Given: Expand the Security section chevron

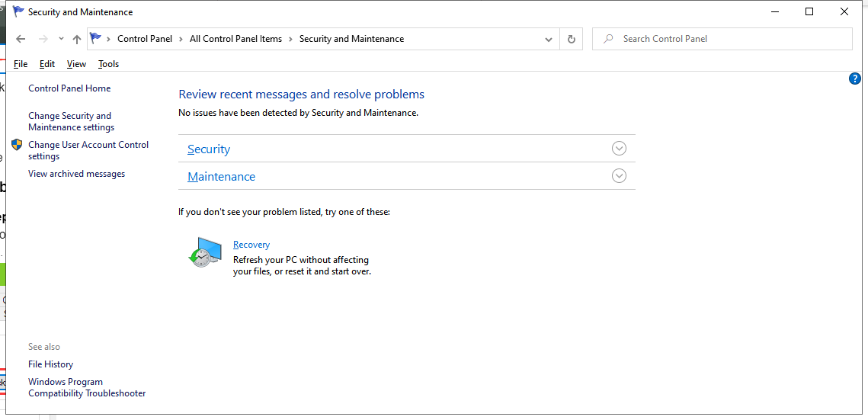Looking at the screenshot, I should pos(619,149).
